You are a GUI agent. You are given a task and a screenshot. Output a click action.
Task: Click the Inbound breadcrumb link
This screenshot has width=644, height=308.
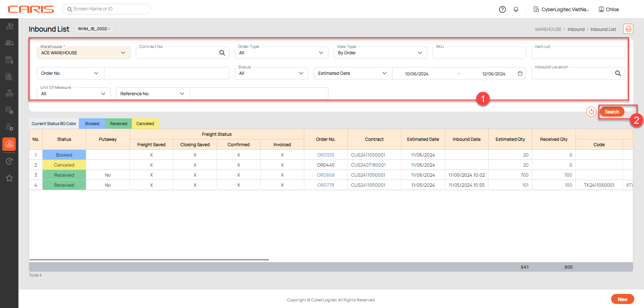(x=576, y=29)
